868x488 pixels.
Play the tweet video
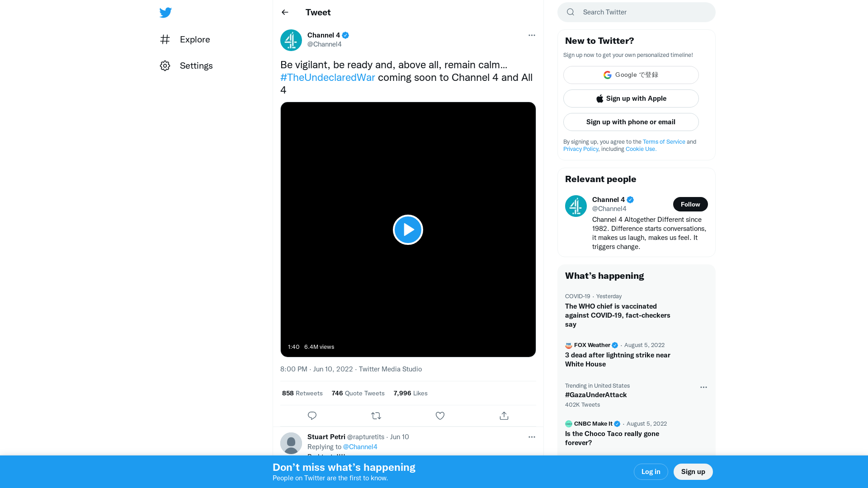[408, 230]
